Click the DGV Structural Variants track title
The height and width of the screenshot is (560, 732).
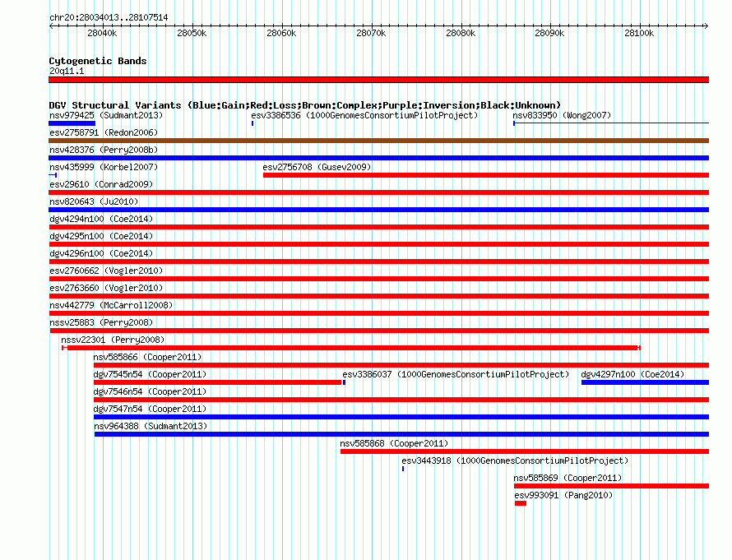pos(304,105)
